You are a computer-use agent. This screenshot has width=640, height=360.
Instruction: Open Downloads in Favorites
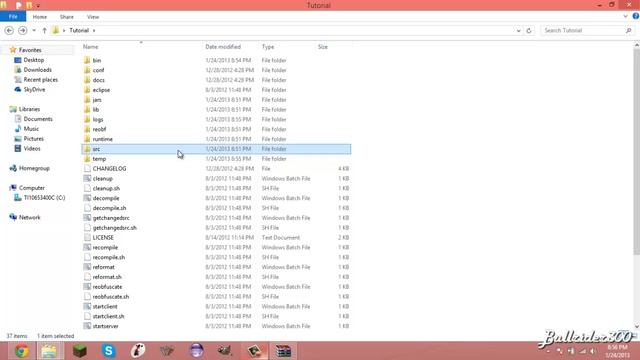(x=37, y=70)
